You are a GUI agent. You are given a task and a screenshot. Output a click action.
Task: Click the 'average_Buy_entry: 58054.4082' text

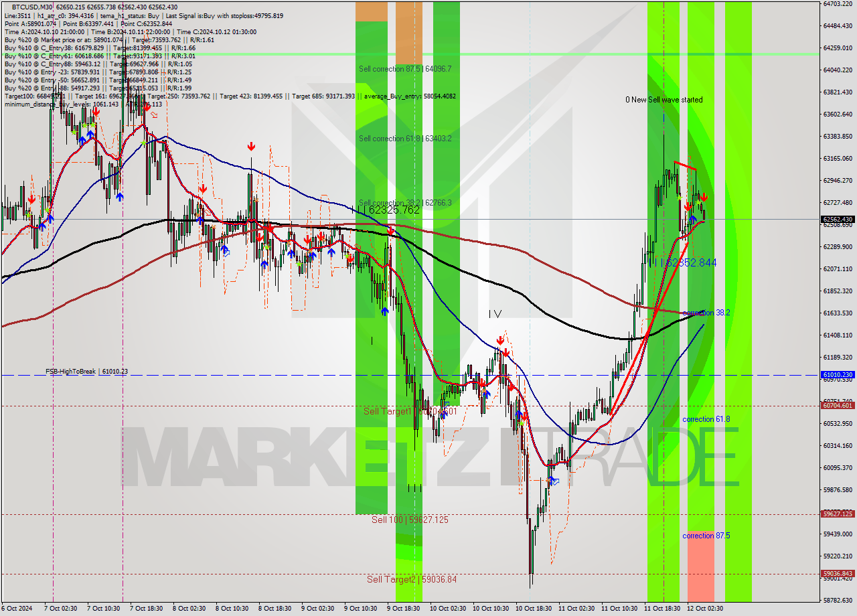point(410,96)
